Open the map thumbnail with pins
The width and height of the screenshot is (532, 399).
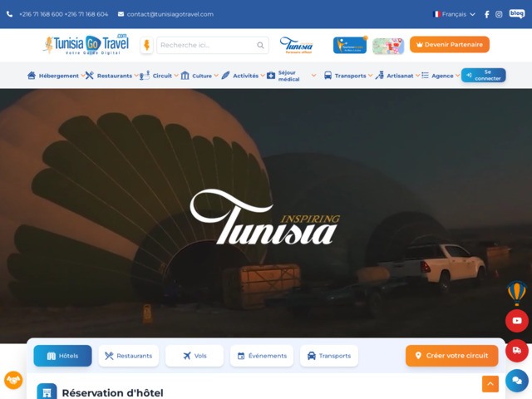pyautogui.click(x=388, y=46)
